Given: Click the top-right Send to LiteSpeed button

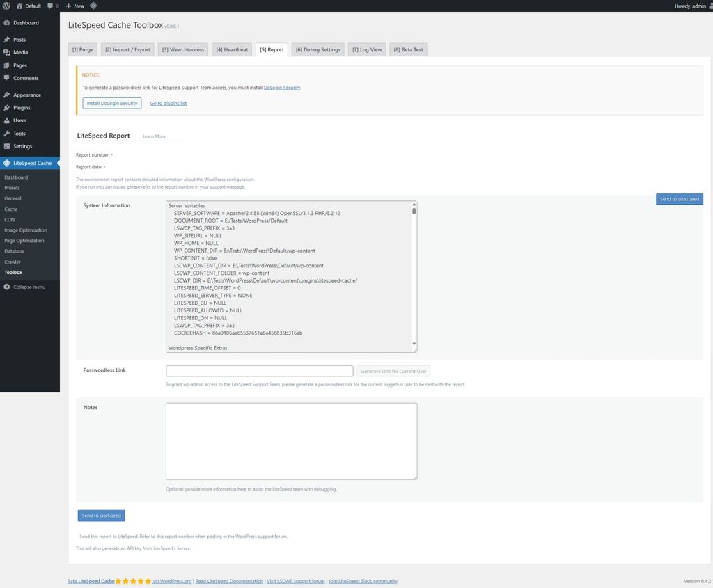Looking at the screenshot, I should [x=680, y=199].
